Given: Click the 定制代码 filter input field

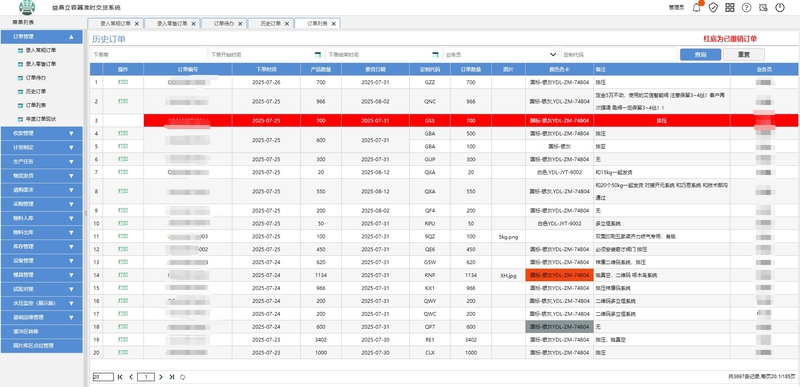Looking at the screenshot, I should 619,54.
